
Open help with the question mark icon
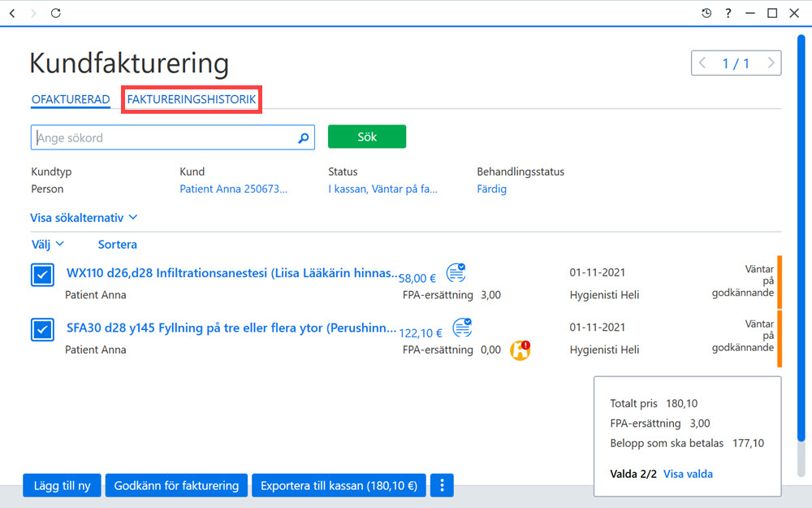coord(728,13)
